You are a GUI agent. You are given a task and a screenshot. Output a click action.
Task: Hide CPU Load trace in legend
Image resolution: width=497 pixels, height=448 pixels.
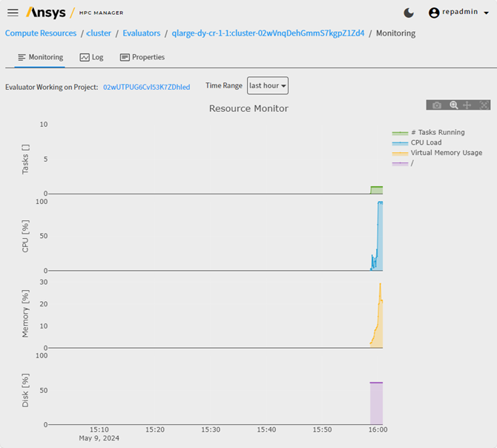(426, 142)
